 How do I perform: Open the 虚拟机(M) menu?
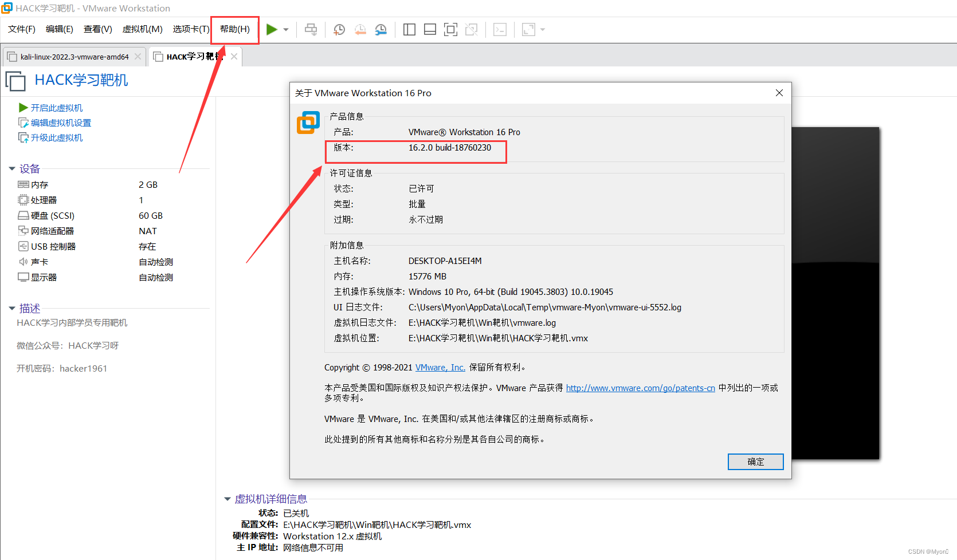click(x=143, y=29)
